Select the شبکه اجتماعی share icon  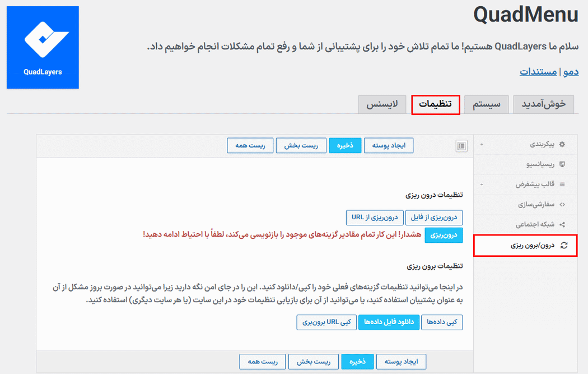click(x=563, y=224)
